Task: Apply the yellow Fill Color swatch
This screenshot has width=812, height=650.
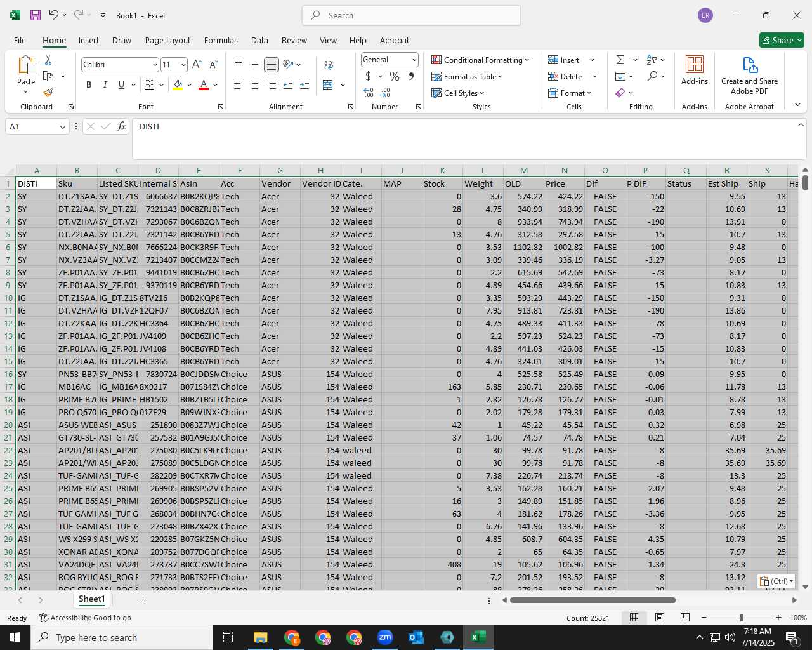Action: coord(178,84)
